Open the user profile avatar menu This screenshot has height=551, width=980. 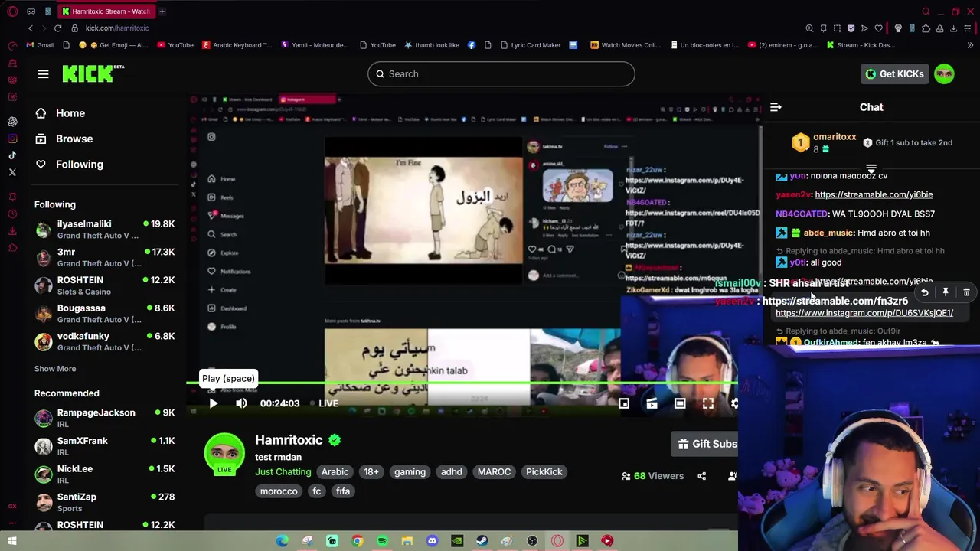point(944,73)
